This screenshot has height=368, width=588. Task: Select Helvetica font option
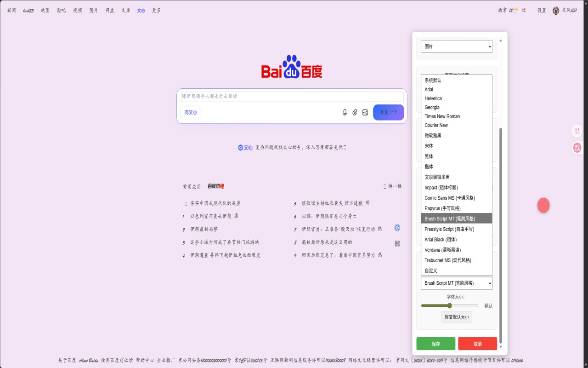(457, 98)
